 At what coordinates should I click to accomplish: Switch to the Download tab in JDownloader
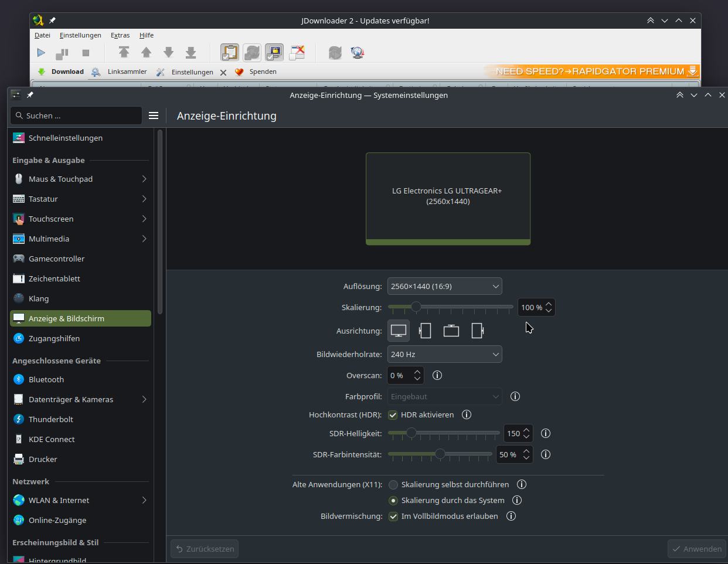tap(60, 72)
